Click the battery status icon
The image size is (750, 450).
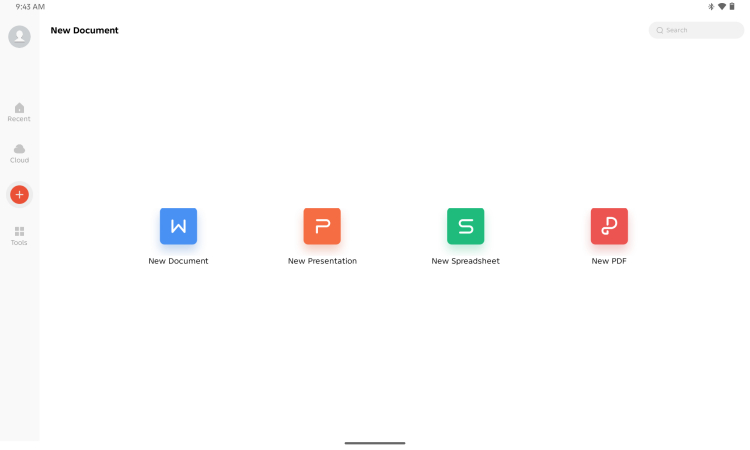click(732, 7)
